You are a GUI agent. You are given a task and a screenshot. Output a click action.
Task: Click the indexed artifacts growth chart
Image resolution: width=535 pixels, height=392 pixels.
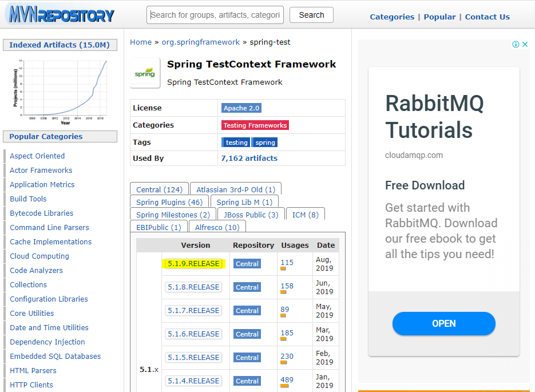point(61,92)
